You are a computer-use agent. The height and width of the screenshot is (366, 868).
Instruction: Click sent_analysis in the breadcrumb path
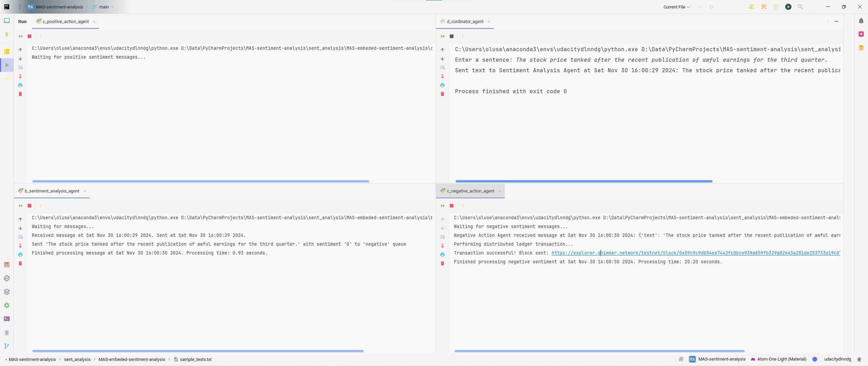pyautogui.click(x=77, y=359)
